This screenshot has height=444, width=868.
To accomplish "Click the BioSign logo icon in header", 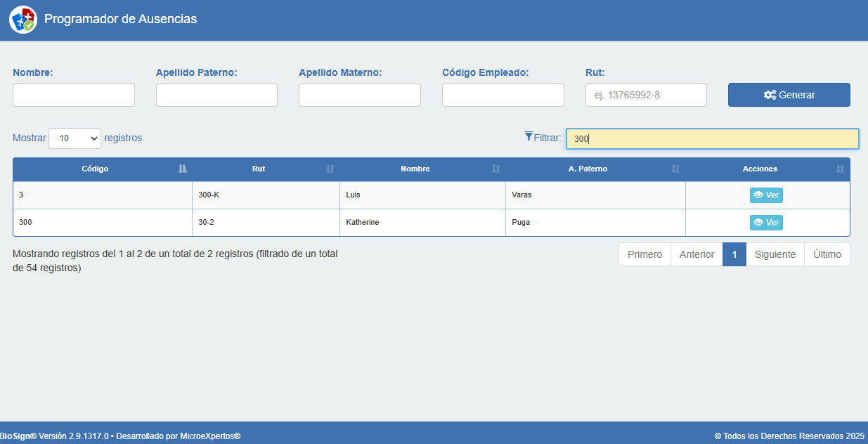I will [22, 19].
